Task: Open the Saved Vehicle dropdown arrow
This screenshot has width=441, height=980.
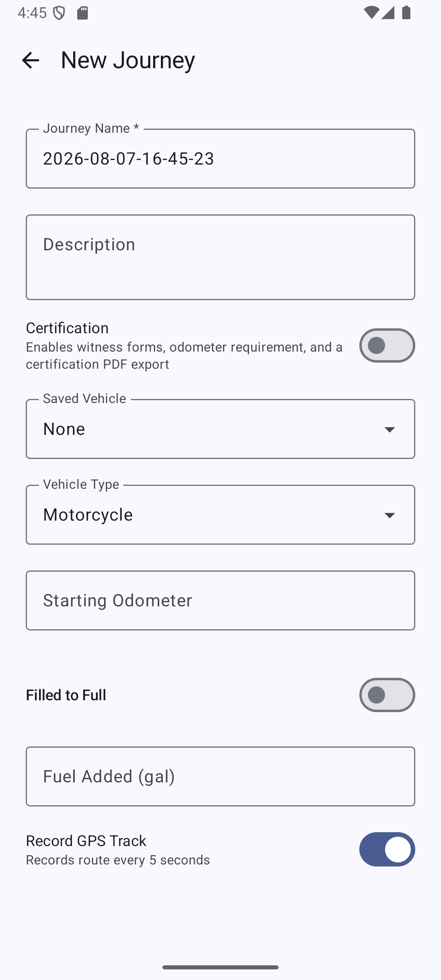Action: click(390, 429)
